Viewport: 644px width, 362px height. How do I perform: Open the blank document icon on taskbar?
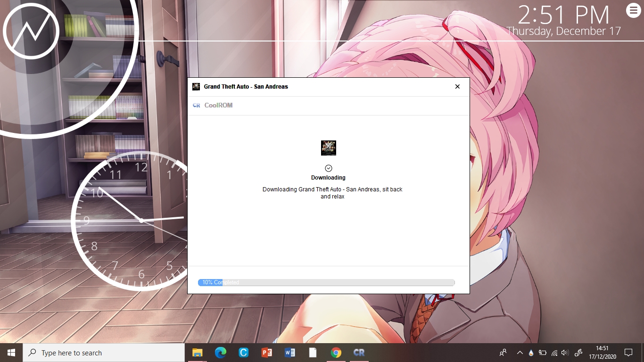pyautogui.click(x=313, y=353)
